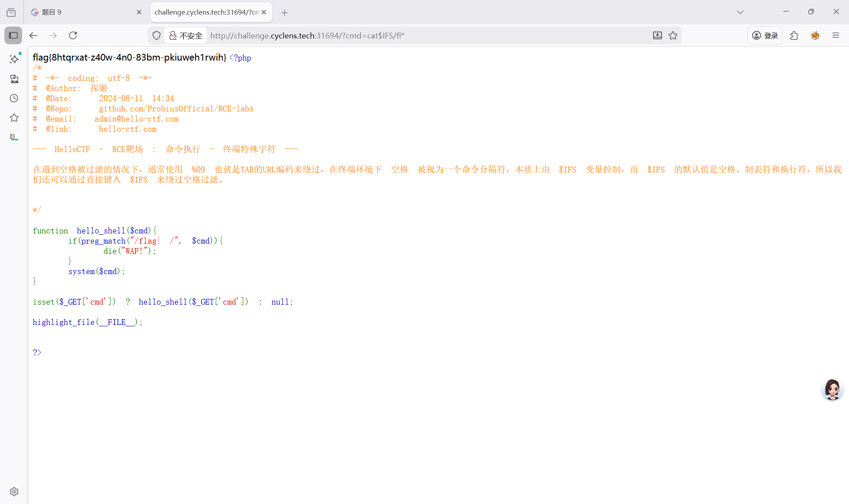Click the admin@hello-ctf.com text
Viewport: 849px width, 504px height.
click(137, 119)
